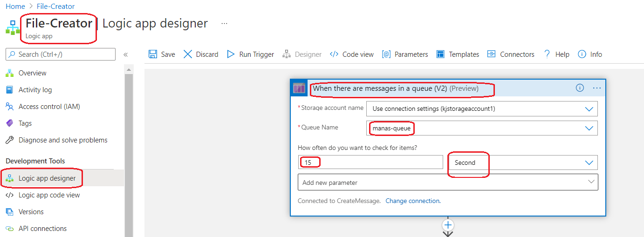Click the Info circle icon in toolbar
Image resolution: width=644 pixels, height=237 pixels.
click(x=582, y=54)
